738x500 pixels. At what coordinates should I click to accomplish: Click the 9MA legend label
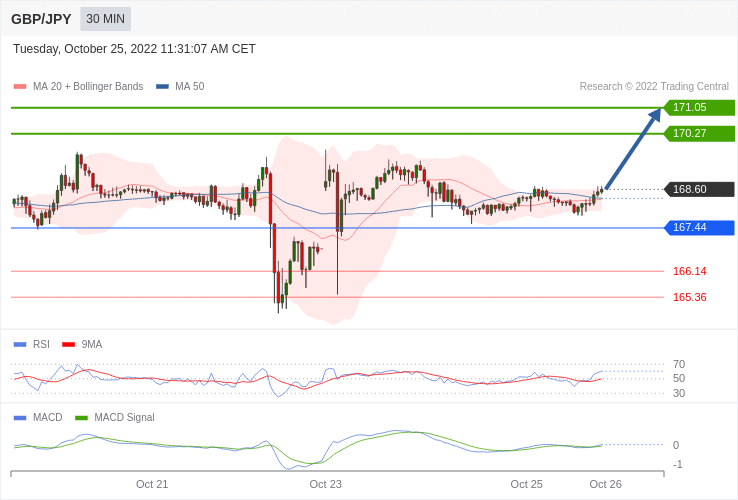pyautogui.click(x=92, y=345)
